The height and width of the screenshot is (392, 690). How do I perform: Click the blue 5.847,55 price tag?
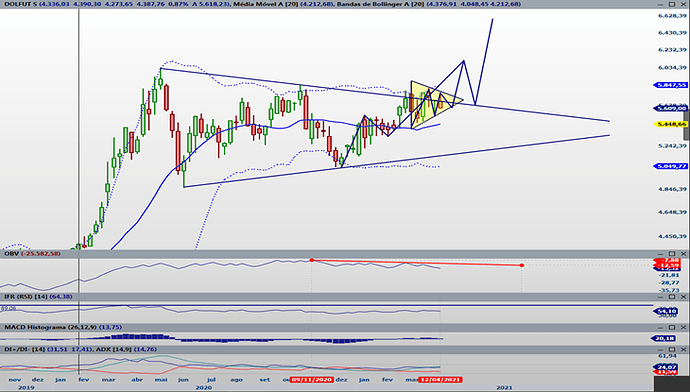coord(671,85)
